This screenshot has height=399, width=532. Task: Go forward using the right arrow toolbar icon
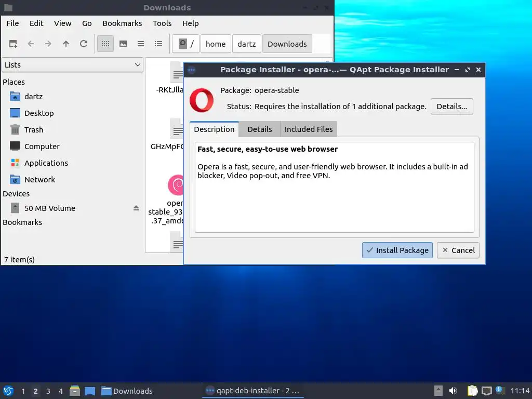pos(48,44)
